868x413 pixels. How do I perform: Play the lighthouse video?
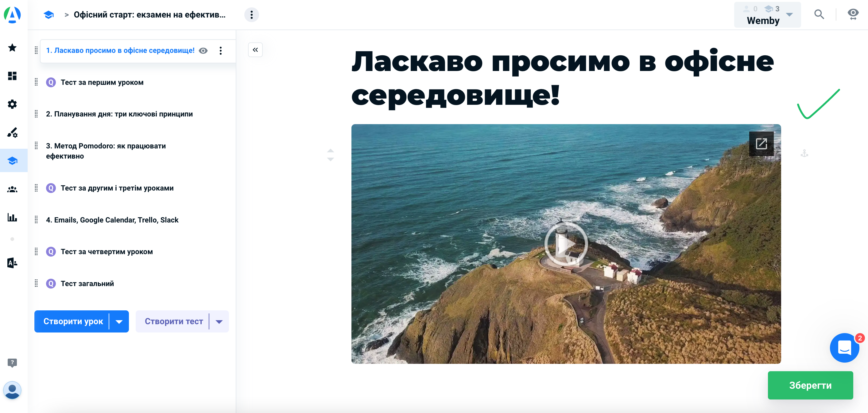566,244
